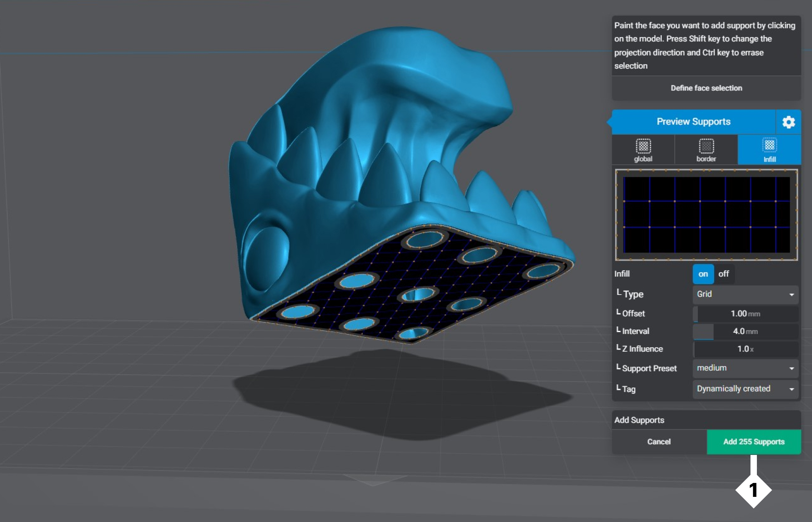Click the Offset 1.00 mm field
The image size is (812, 522).
(x=745, y=314)
